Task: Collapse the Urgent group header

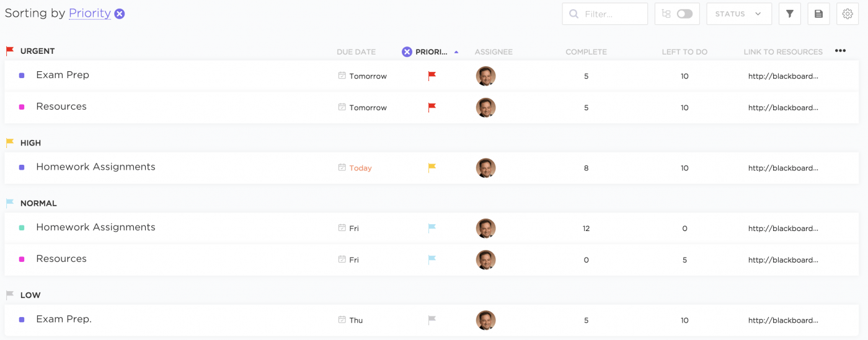Action: click(x=37, y=51)
